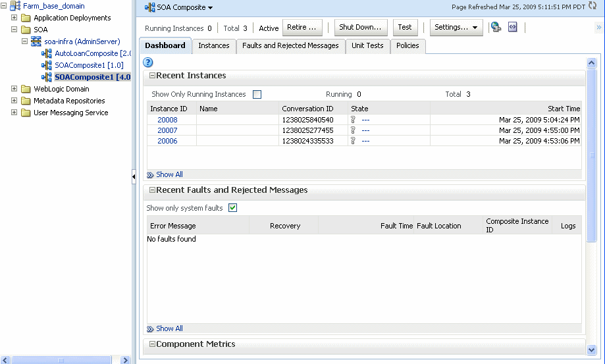Click the AutoLoanComposite composite icon

pos(46,53)
